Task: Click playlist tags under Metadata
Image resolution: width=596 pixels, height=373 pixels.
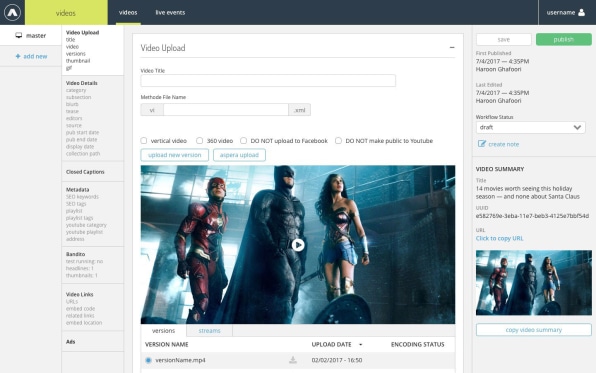Action: tap(79, 218)
